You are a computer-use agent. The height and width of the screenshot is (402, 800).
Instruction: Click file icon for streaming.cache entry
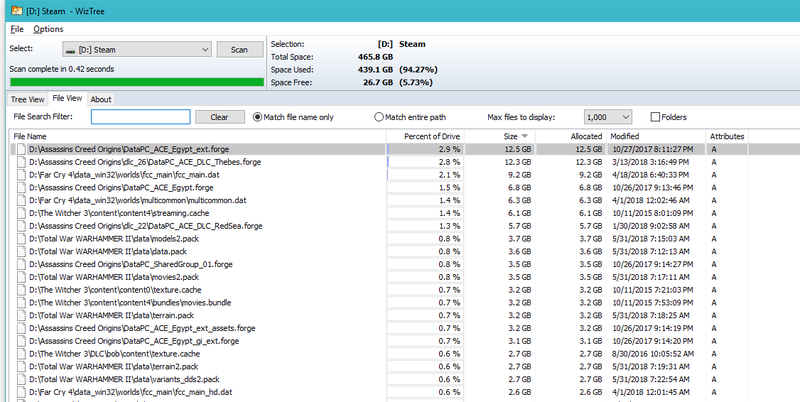coord(21,213)
